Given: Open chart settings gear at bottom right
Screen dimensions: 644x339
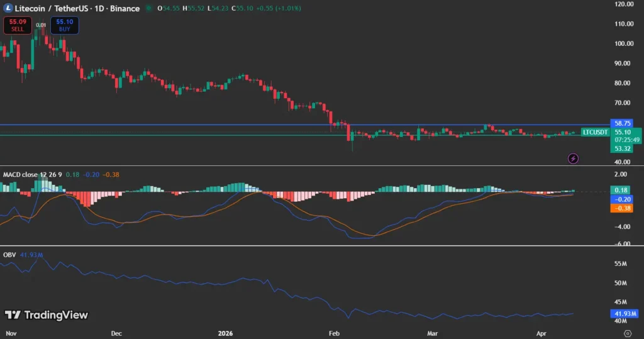Looking at the screenshot, I should coord(628,333).
